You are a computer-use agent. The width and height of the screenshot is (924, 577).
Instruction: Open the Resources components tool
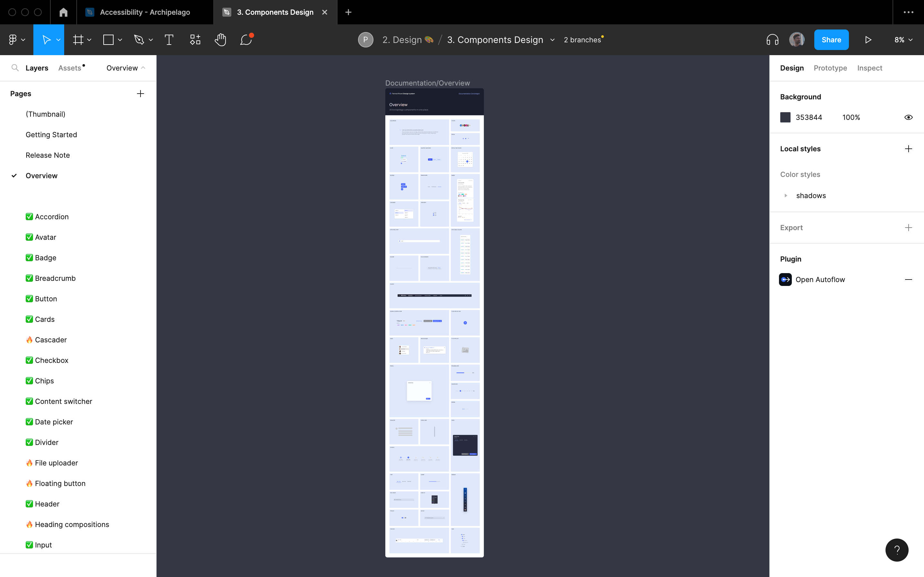pyautogui.click(x=195, y=40)
